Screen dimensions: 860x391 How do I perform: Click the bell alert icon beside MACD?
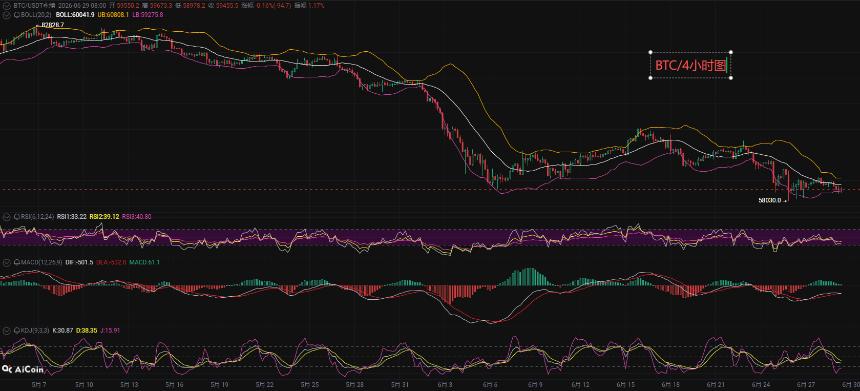click(x=16, y=262)
